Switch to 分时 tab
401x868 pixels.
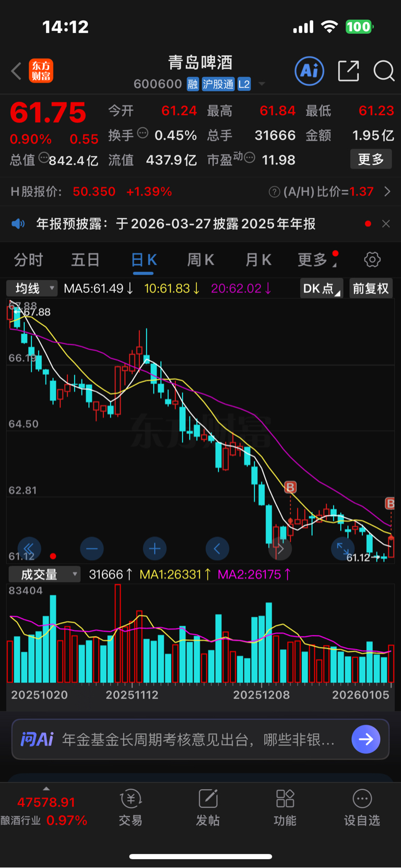coord(28,259)
